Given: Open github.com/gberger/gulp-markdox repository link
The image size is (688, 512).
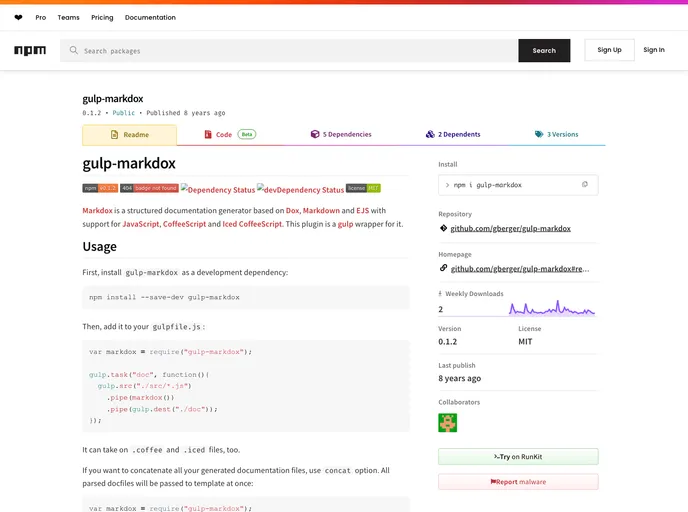Looking at the screenshot, I should point(510,229).
